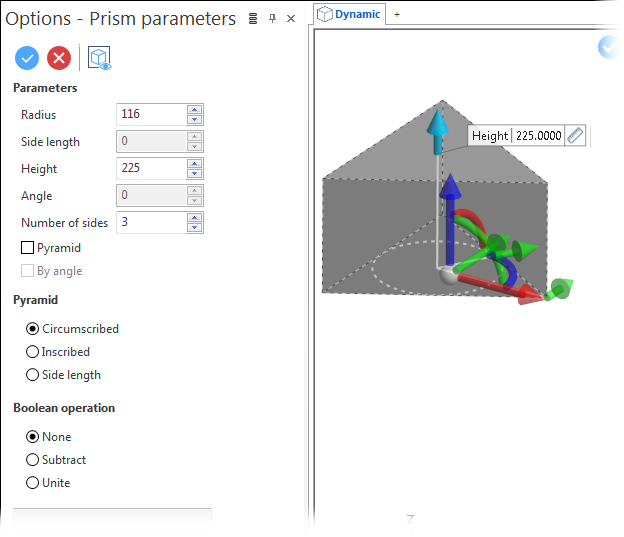
Task: Select the Side length radio option
Action: coord(32,375)
